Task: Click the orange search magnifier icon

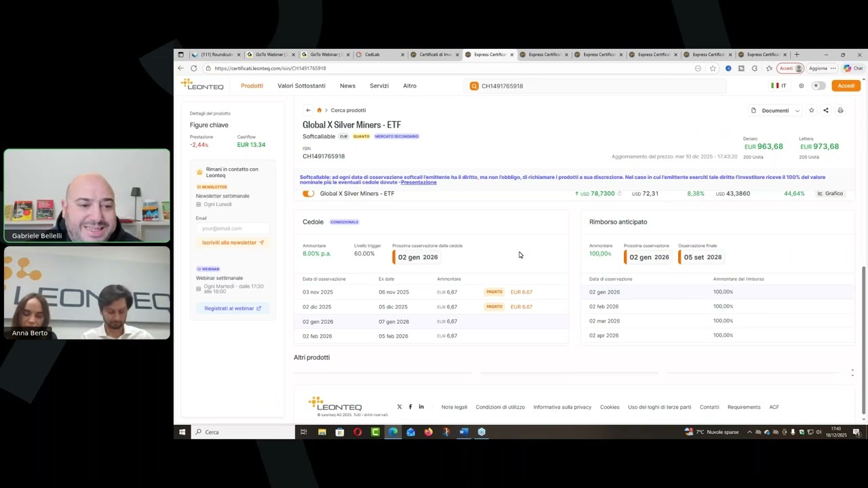Action: click(x=474, y=86)
